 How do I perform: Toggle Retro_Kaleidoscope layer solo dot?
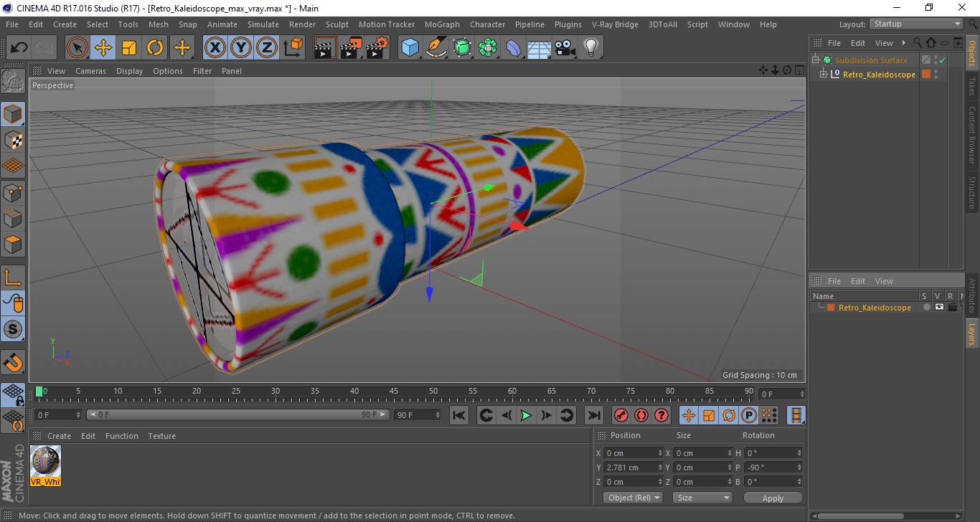click(926, 308)
